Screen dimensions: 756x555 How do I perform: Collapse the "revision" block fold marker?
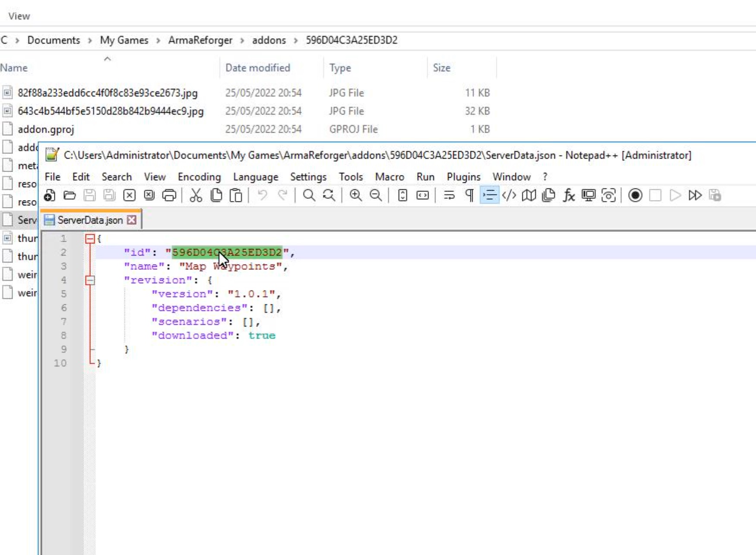point(90,281)
